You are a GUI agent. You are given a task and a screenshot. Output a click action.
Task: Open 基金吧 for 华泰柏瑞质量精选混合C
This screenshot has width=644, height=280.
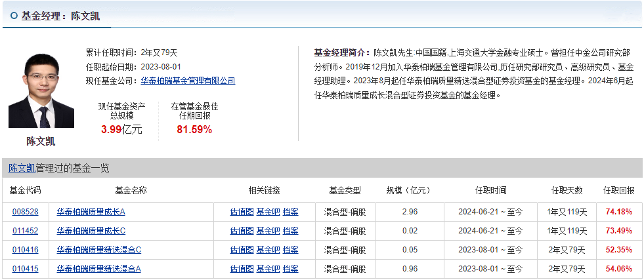[268, 250]
